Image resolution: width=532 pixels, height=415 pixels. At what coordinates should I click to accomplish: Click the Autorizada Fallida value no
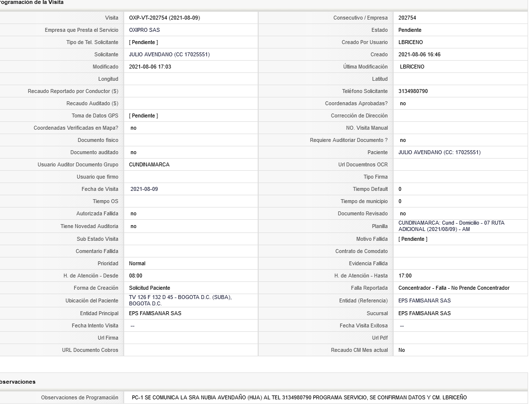pyautogui.click(x=133, y=213)
